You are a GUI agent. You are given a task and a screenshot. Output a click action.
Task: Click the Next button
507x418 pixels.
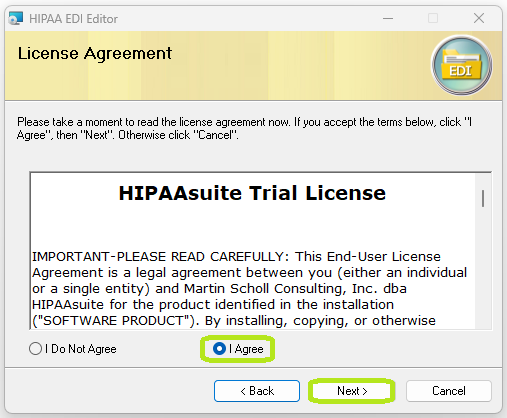tap(352, 391)
